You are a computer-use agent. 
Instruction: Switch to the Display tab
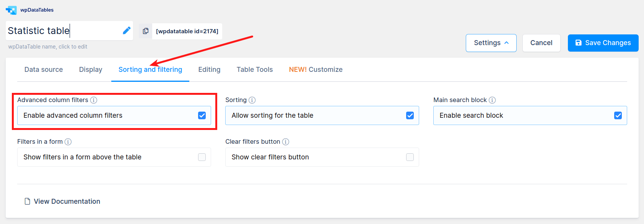(91, 70)
